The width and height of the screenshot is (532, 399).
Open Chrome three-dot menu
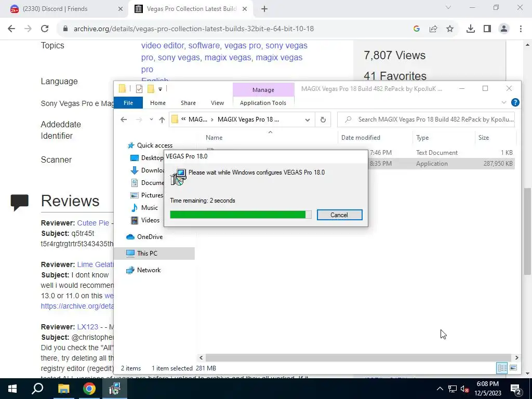[521, 29]
